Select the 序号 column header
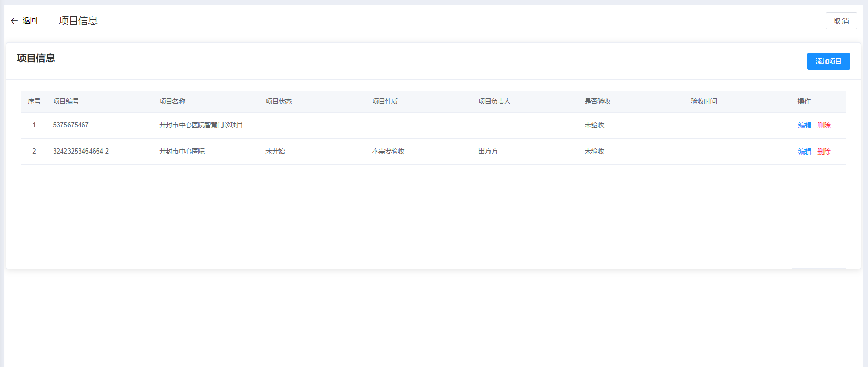 (x=34, y=101)
